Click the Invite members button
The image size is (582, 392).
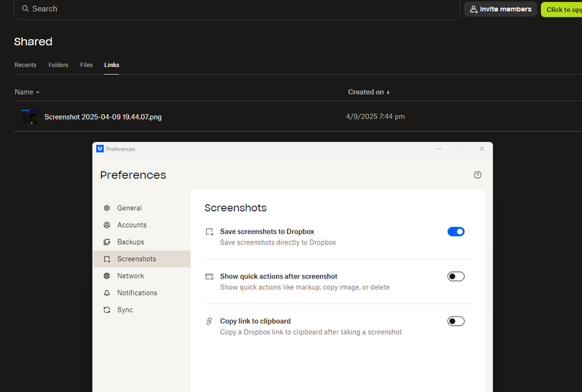coord(501,9)
